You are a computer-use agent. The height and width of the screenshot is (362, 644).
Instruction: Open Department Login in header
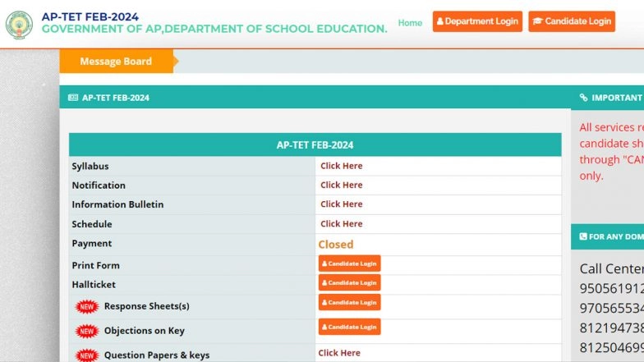477,21
